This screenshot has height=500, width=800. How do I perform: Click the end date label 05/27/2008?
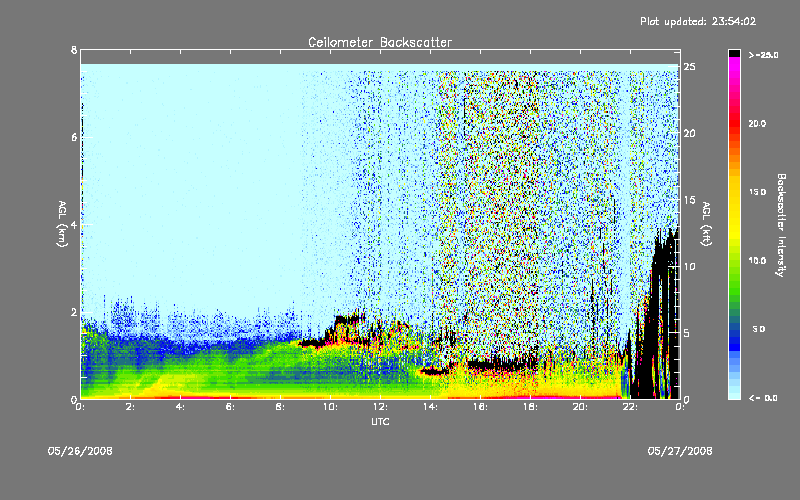click(680, 451)
